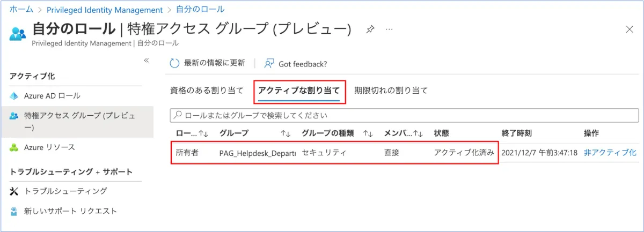Sort by グループ column arrows
The image size is (644, 232).
click(x=286, y=133)
